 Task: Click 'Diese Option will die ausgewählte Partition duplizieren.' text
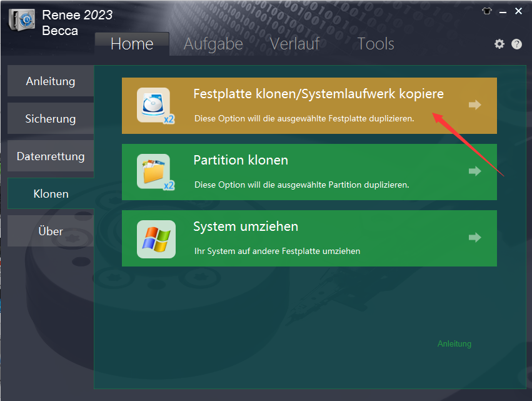pyautogui.click(x=301, y=185)
